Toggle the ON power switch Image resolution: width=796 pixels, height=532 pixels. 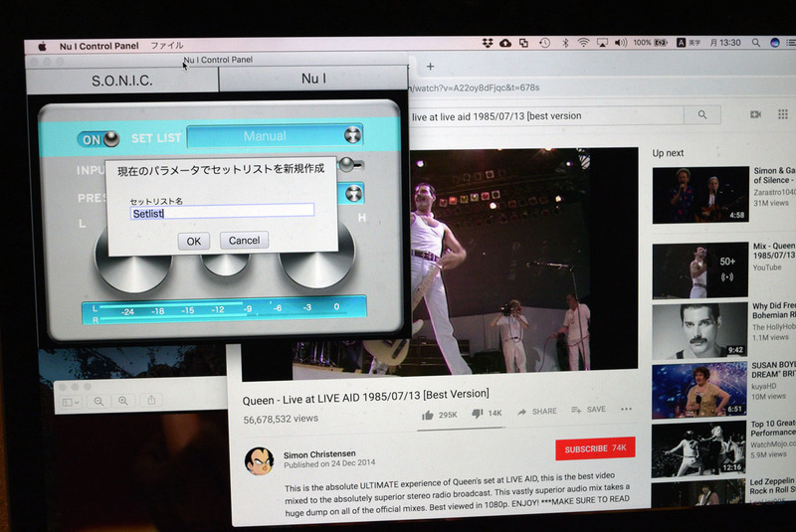coord(99,139)
